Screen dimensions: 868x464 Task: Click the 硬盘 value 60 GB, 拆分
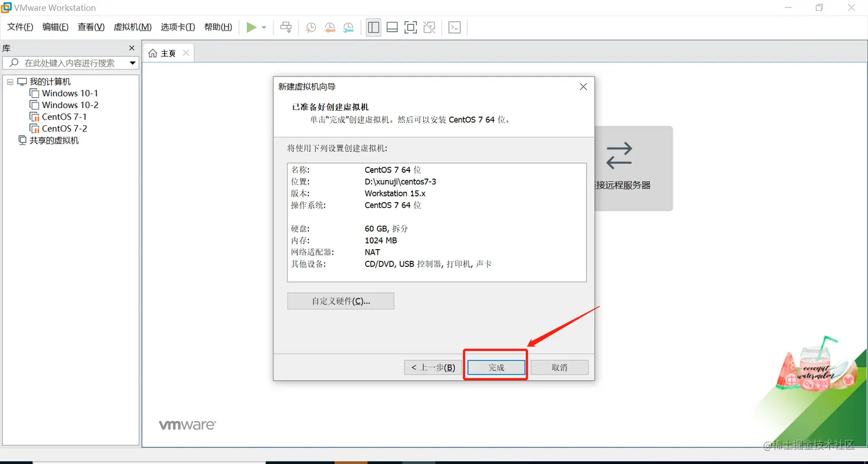pos(386,229)
